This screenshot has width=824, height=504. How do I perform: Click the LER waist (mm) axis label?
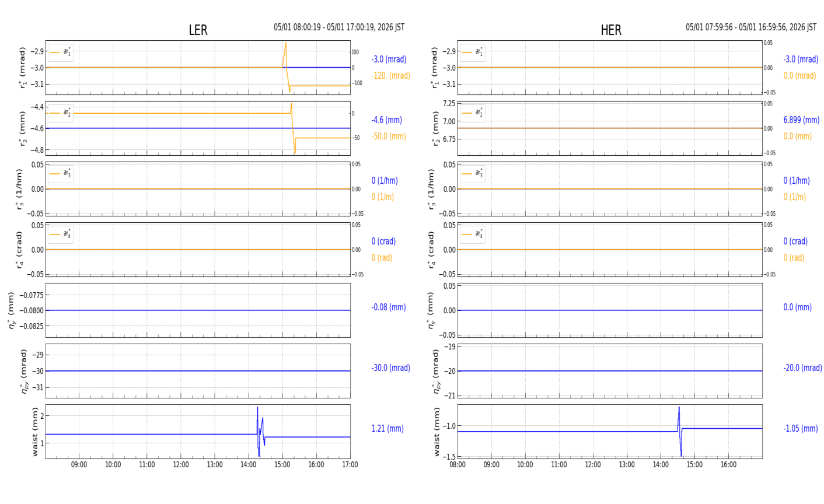(x=34, y=432)
